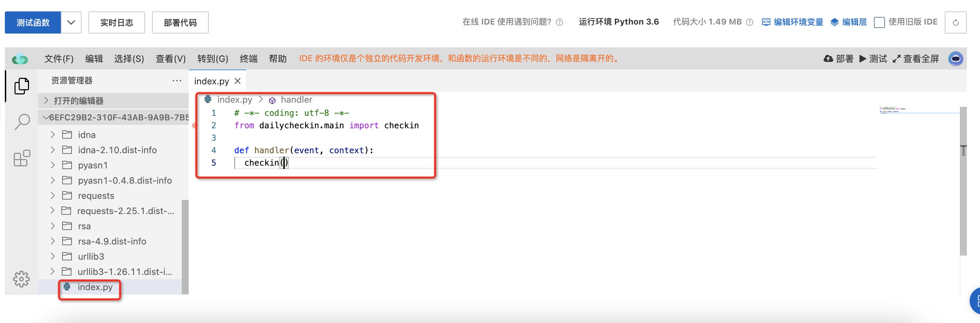This screenshot has height=323, width=980.
Task: Click index.py in the breadcrumb
Action: pos(234,99)
